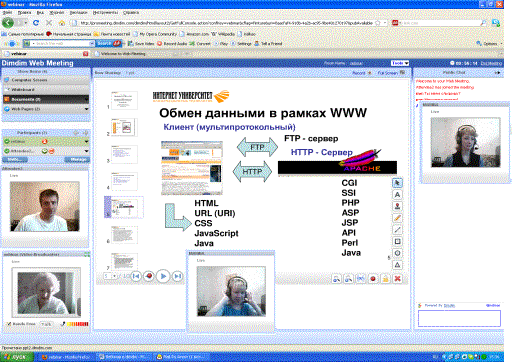
Task: Open the second participant's options dropdown
Action: 86,151
